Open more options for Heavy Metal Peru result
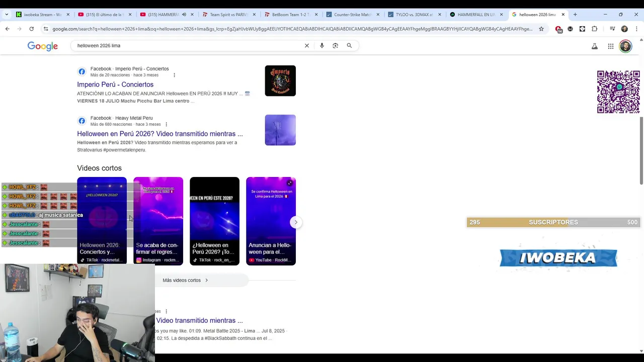 point(166,124)
